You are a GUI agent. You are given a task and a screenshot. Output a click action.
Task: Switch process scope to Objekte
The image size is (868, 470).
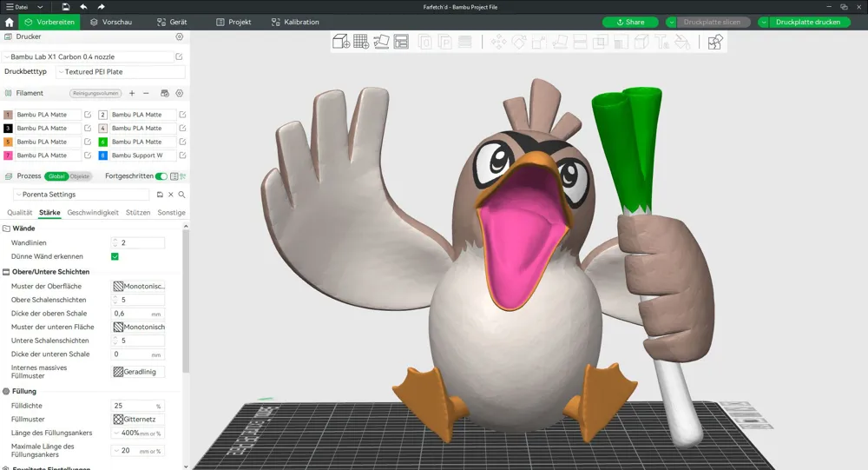click(80, 176)
